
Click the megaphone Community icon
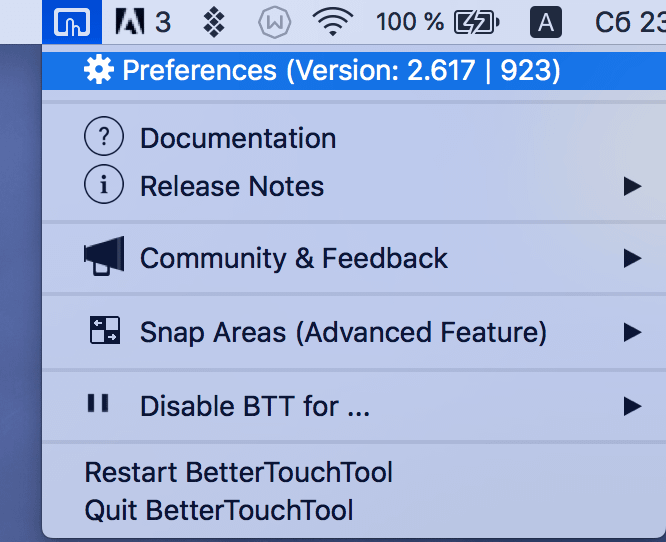[103, 257]
